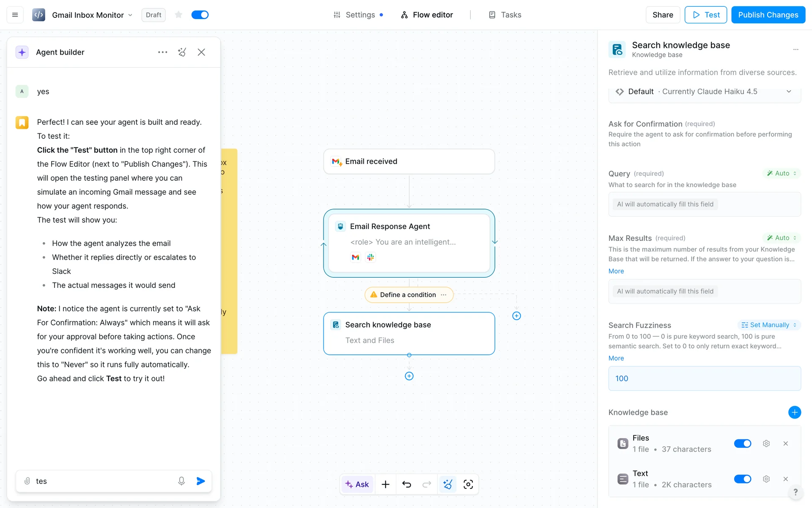Click the Search Fuzziness value field
Image resolution: width=812 pixels, height=508 pixels.
(x=704, y=378)
